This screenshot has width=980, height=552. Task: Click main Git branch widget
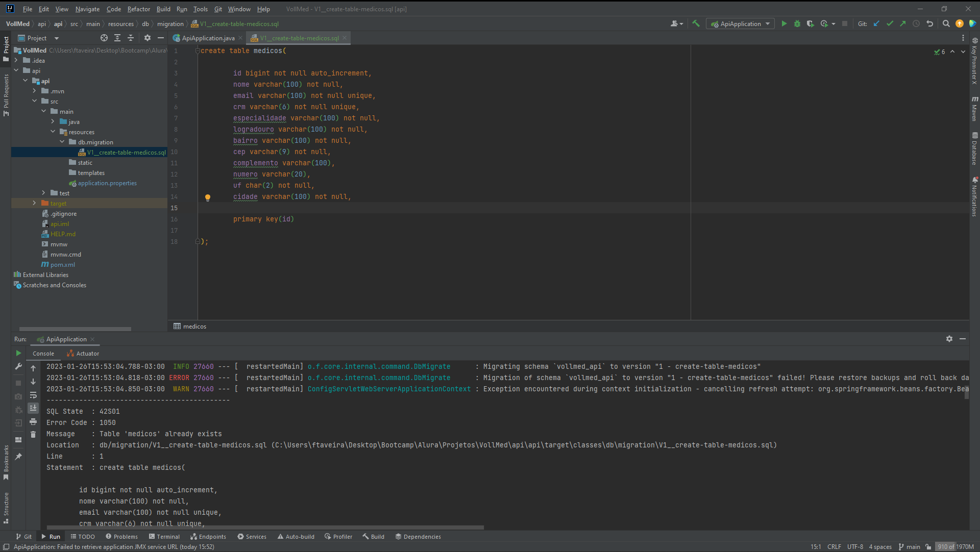point(909,547)
